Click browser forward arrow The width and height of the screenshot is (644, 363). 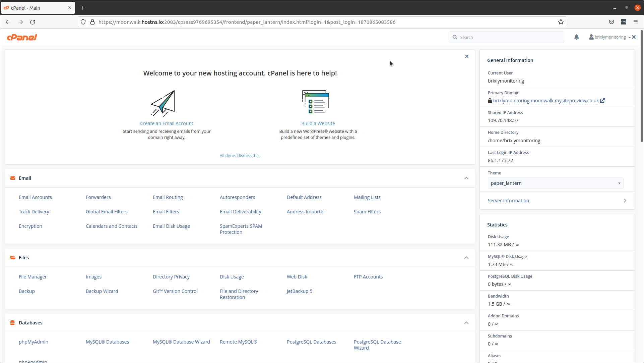point(20,22)
